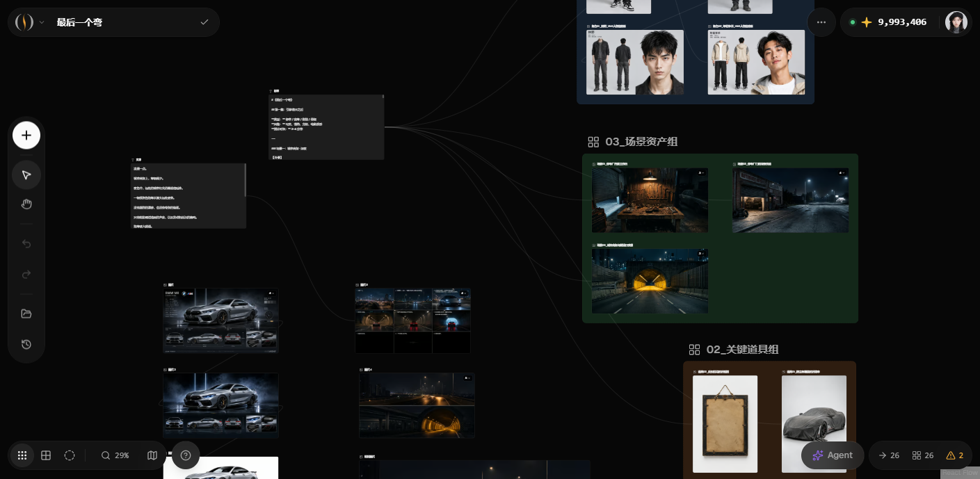
Task: Select the pointer selection tool
Action: (26, 174)
